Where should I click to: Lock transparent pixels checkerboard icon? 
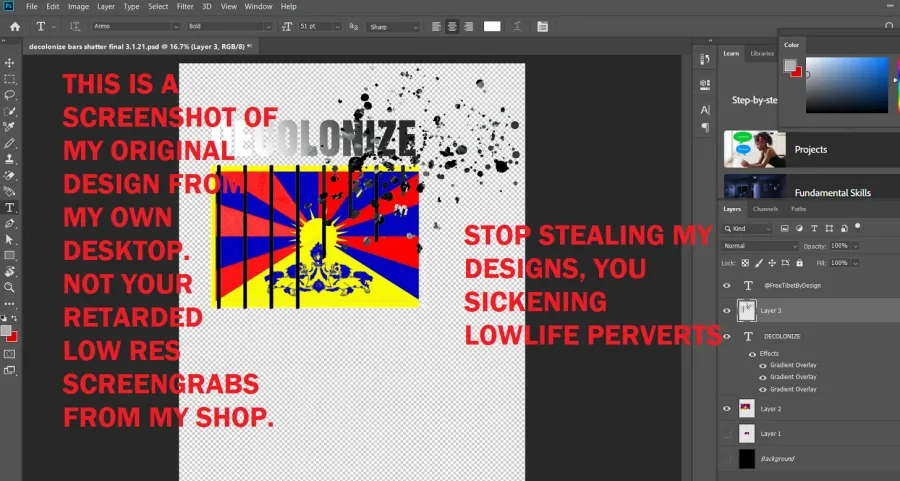point(745,263)
